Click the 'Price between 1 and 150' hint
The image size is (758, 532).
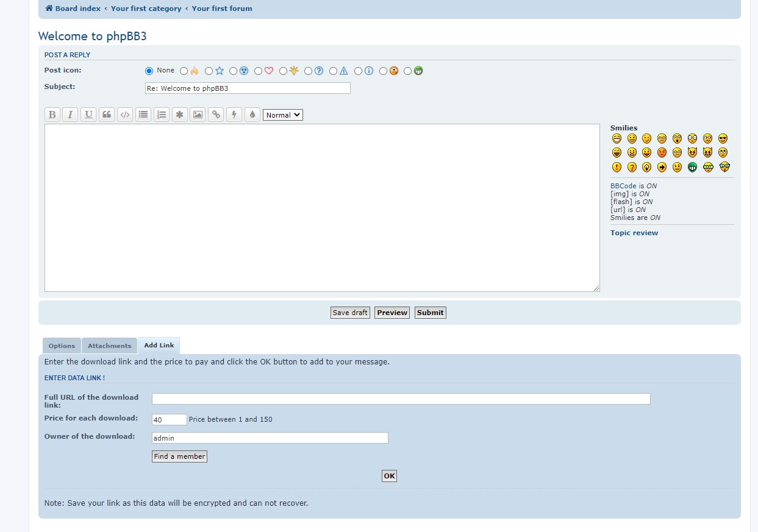coord(231,419)
